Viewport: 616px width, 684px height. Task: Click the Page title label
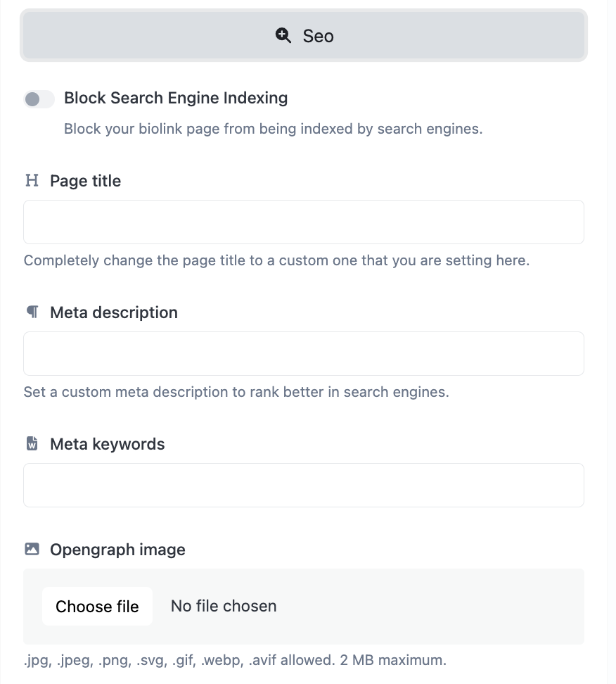[85, 181]
